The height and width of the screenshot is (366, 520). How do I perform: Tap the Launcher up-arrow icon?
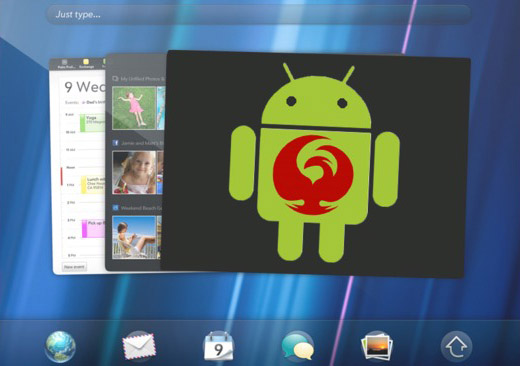coord(456,347)
